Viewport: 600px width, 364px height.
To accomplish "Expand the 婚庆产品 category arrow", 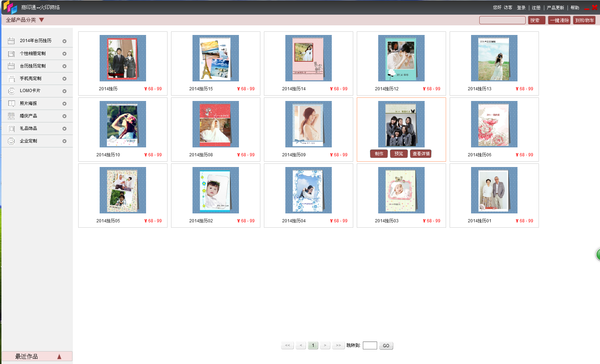I will (64, 116).
